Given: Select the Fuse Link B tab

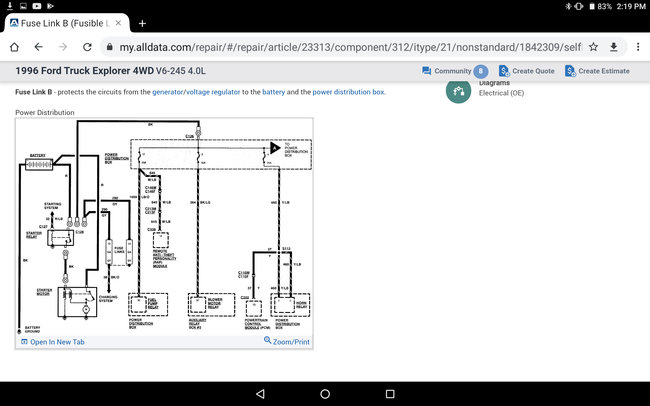Looking at the screenshot, I should click(x=66, y=23).
